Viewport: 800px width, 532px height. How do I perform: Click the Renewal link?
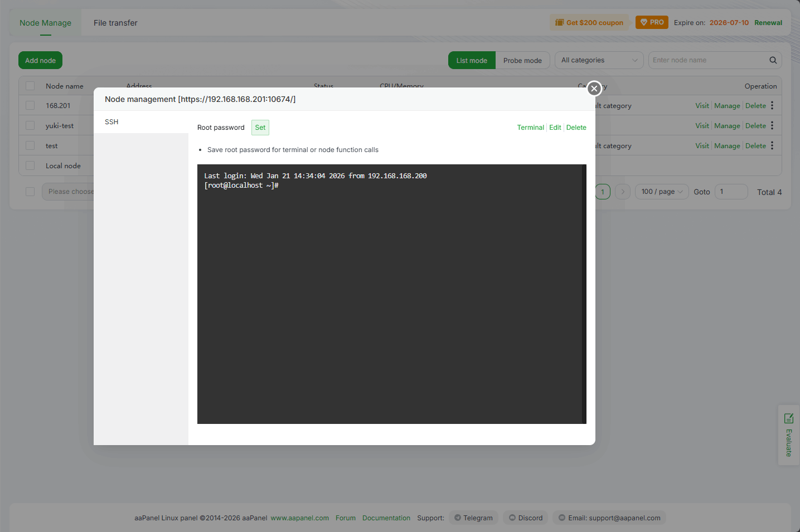(768, 23)
